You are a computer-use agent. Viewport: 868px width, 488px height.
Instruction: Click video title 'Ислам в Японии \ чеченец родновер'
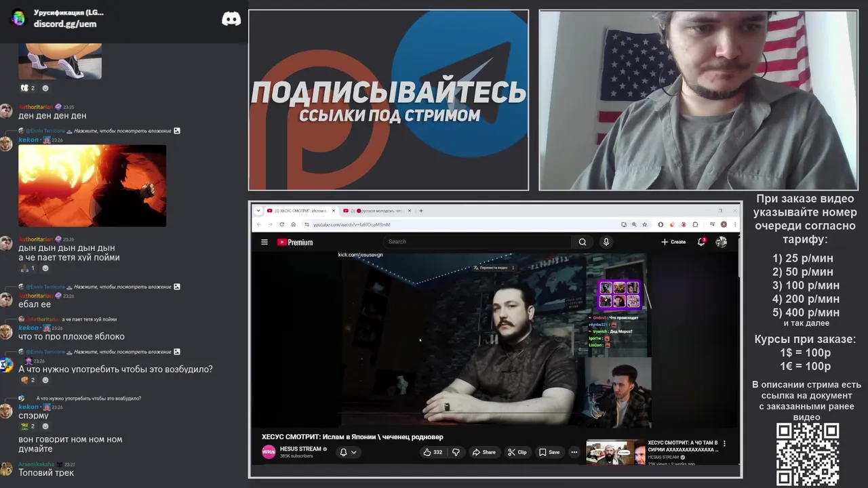pos(353,436)
